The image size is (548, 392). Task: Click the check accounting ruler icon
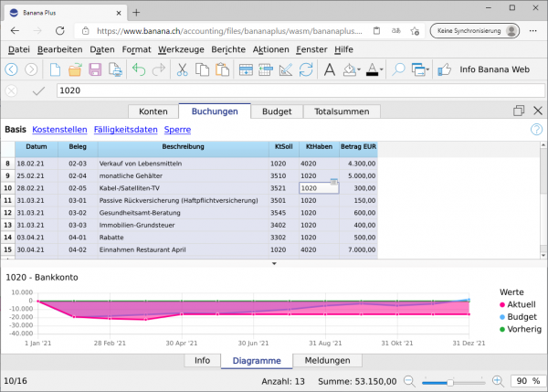pos(286,69)
